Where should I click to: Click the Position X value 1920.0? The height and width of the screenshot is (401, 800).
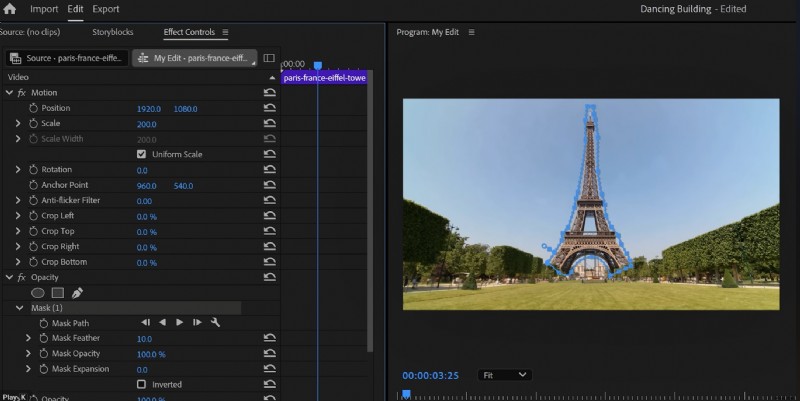click(148, 109)
